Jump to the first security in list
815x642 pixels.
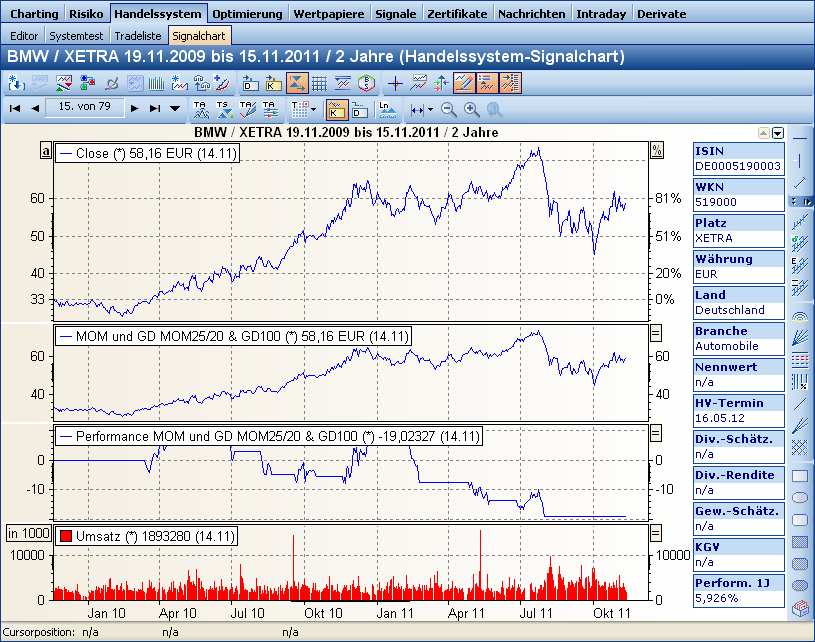pos(15,108)
